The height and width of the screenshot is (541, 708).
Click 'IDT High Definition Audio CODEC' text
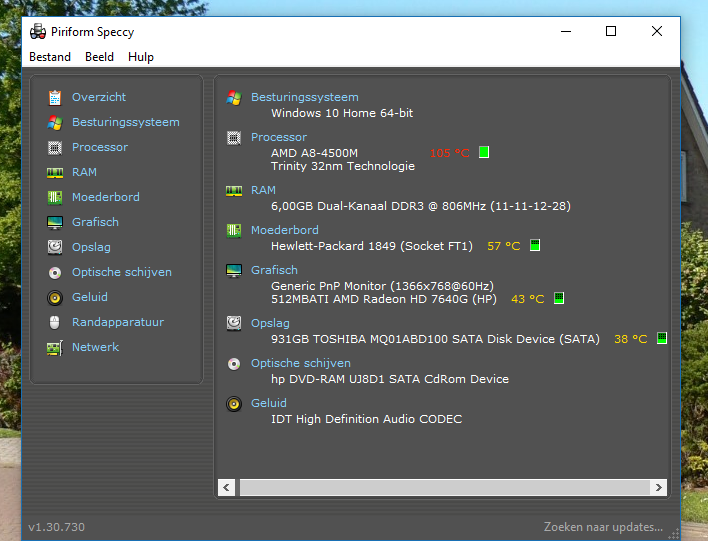click(367, 419)
